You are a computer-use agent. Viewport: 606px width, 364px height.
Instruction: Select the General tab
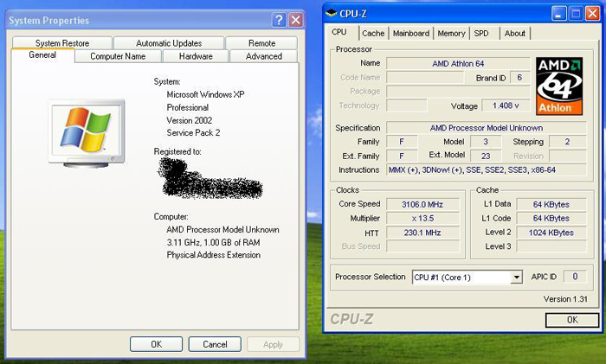coord(42,54)
